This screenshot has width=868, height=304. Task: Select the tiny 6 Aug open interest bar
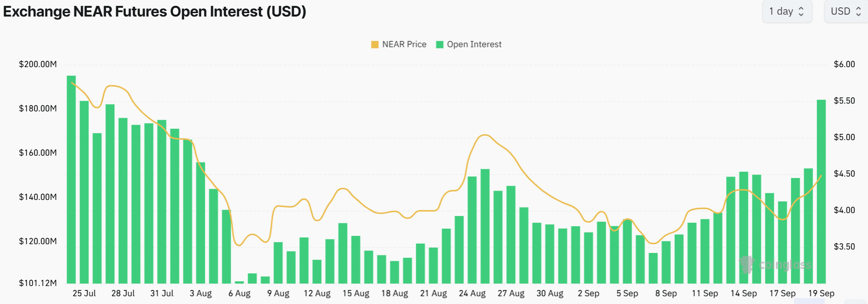[x=239, y=282]
